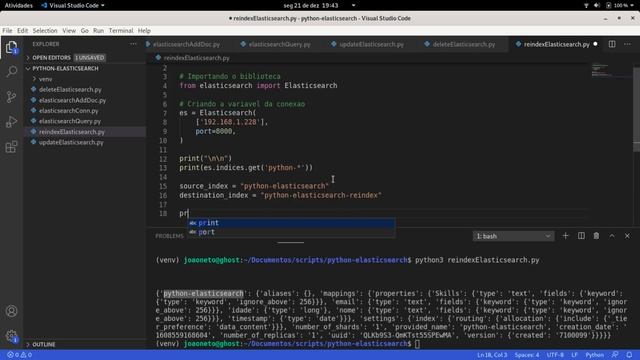The image size is (640, 360).
Task: Change indentation via Spaces: 4
Action: point(527,355)
